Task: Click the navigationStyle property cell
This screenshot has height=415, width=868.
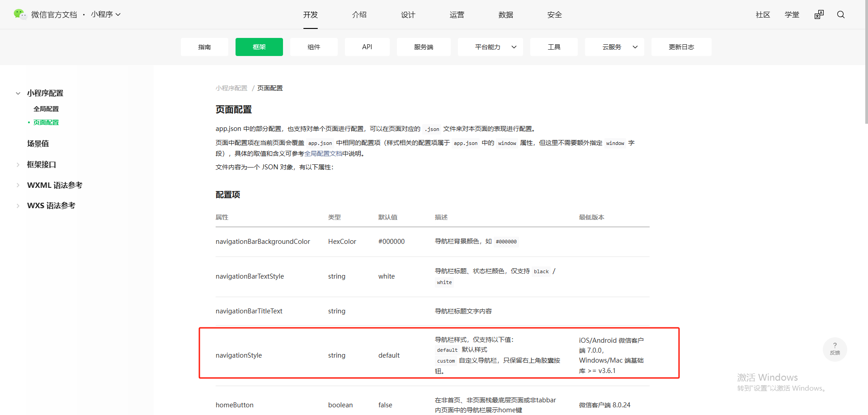Action: (239, 355)
